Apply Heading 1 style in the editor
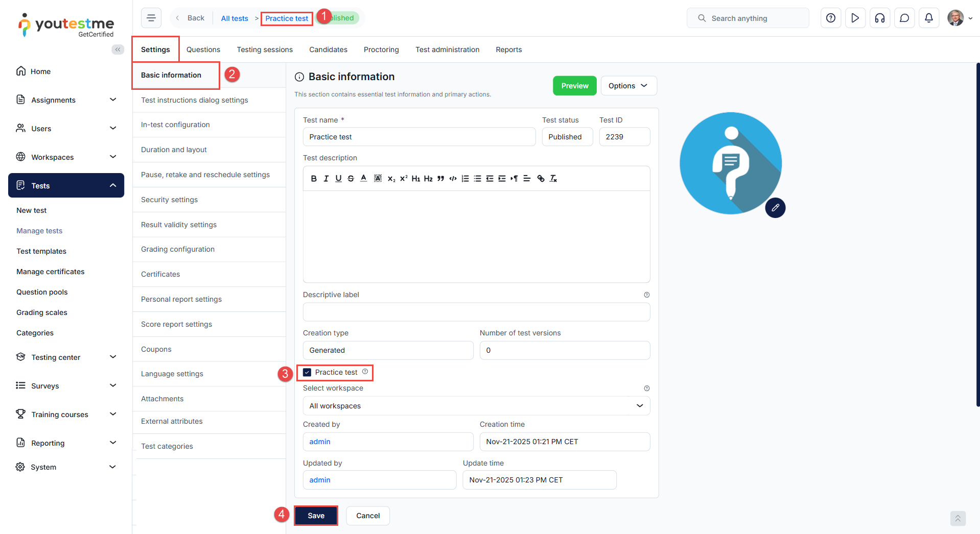This screenshot has height=534, width=980. (416, 179)
